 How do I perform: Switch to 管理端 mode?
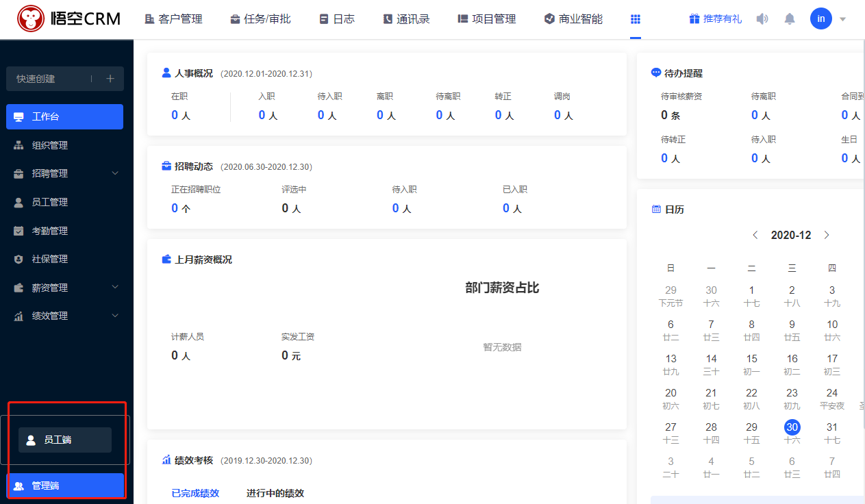65,486
